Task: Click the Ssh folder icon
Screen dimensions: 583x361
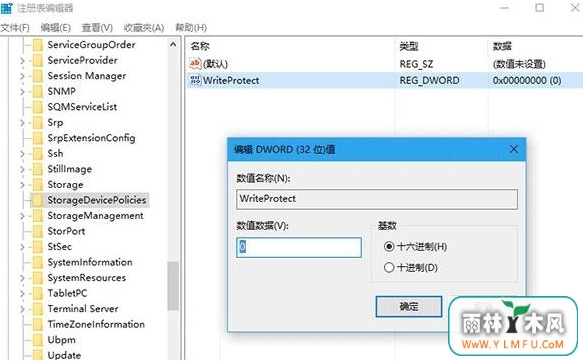Action: click(x=38, y=154)
